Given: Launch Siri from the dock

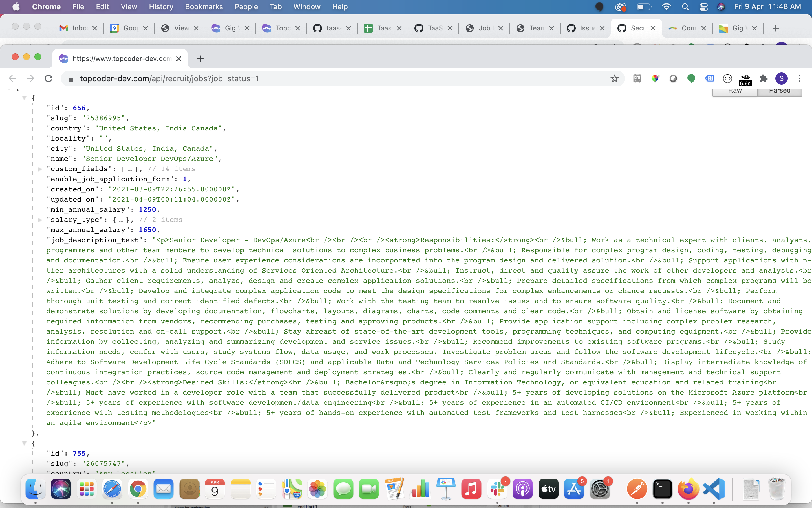Looking at the screenshot, I should 61,489.
